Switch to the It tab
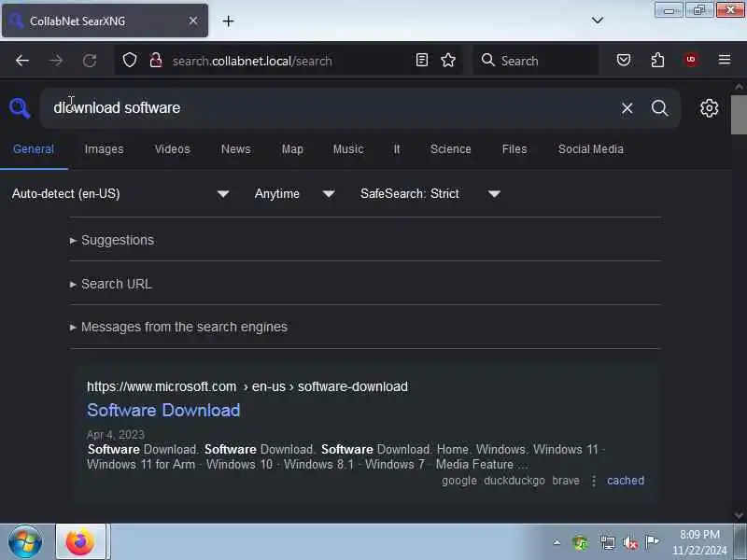The image size is (747, 560). point(397,149)
